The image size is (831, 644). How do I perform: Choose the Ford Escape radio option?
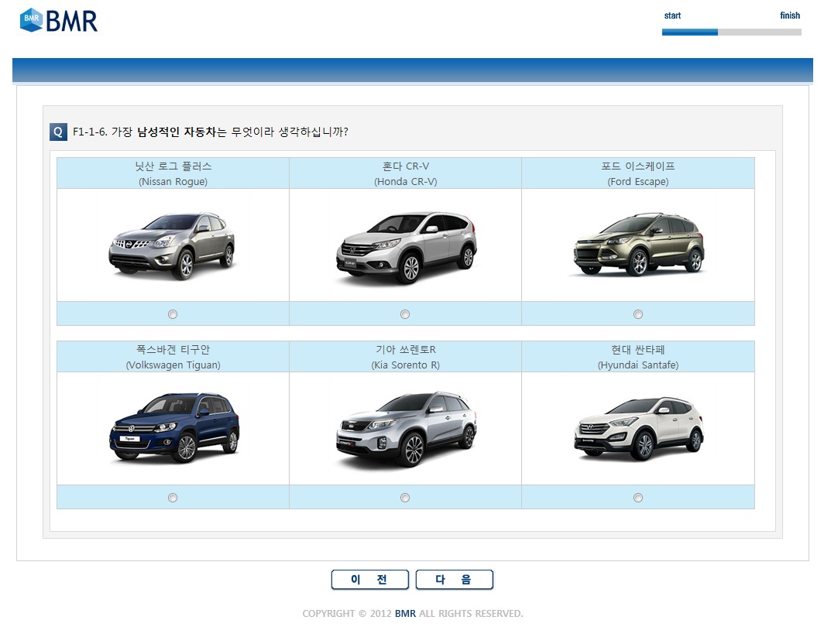click(638, 314)
